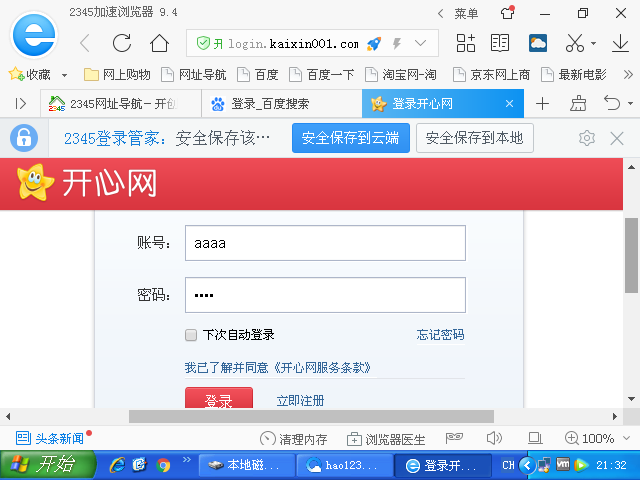Toggle the browser sound speaker icon
This screenshot has width=640, height=480.
pyautogui.click(x=494, y=438)
